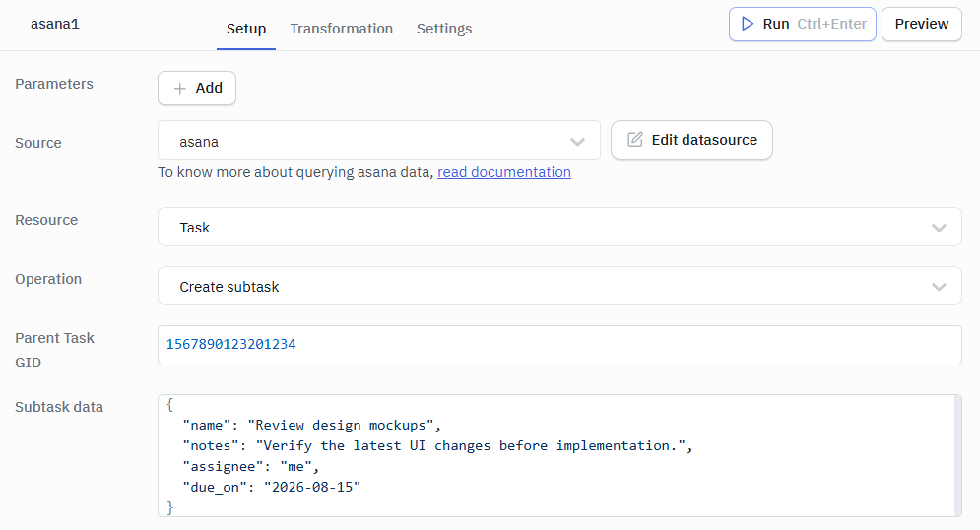The image size is (980, 530).
Task: Switch to the Setup tab
Action: point(246,29)
